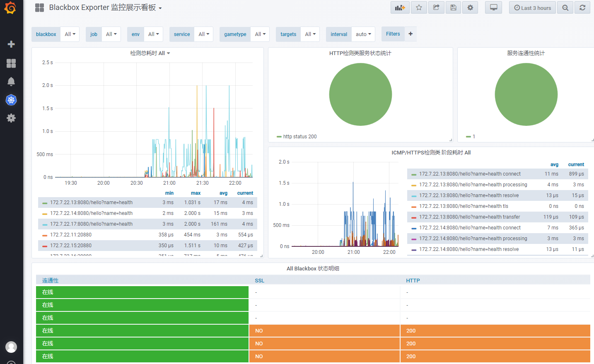The image size is (594, 364).
Task: Toggle 172.7.22.14 health resolve series
Action: 469,249
